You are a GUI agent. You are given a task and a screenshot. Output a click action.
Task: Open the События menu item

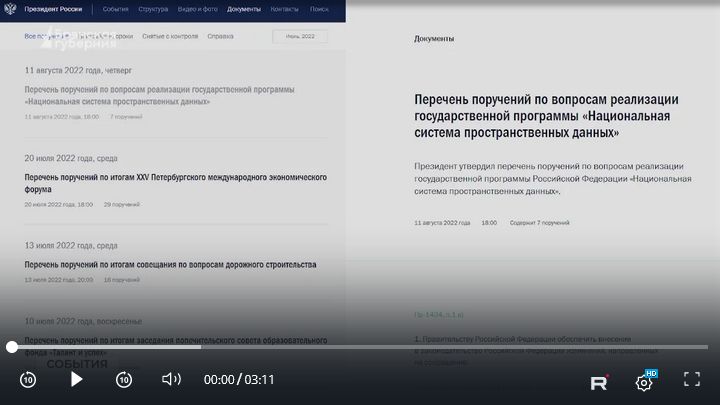tap(115, 9)
